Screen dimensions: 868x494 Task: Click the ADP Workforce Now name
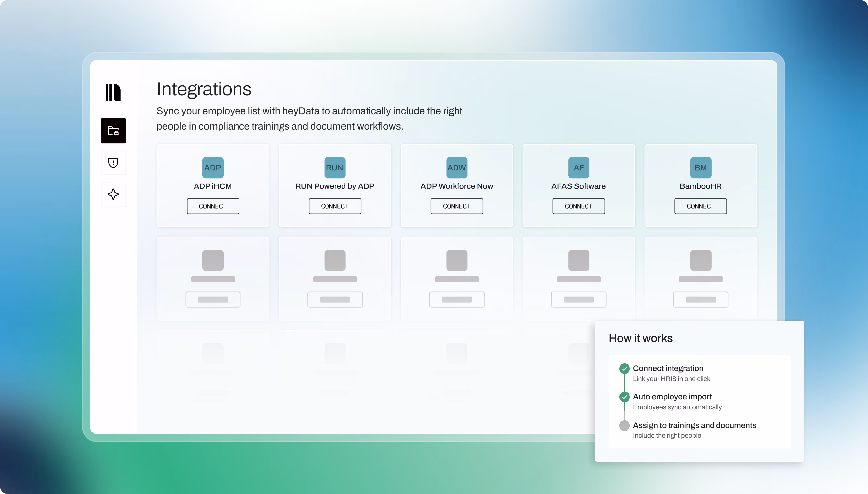pyautogui.click(x=457, y=186)
